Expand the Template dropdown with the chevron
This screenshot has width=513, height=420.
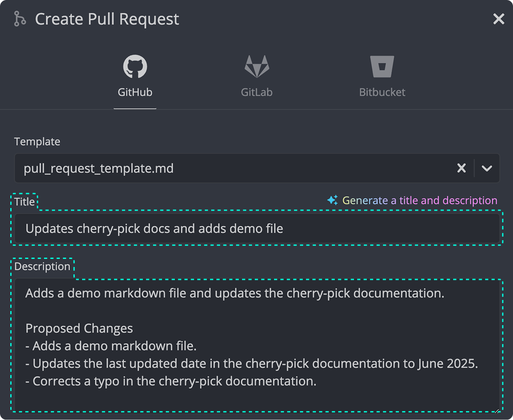[487, 169]
